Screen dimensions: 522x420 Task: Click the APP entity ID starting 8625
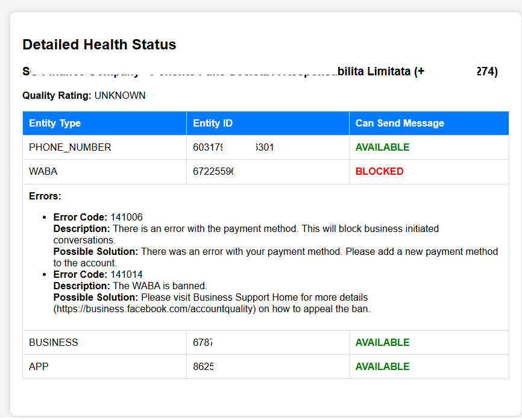pos(203,367)
